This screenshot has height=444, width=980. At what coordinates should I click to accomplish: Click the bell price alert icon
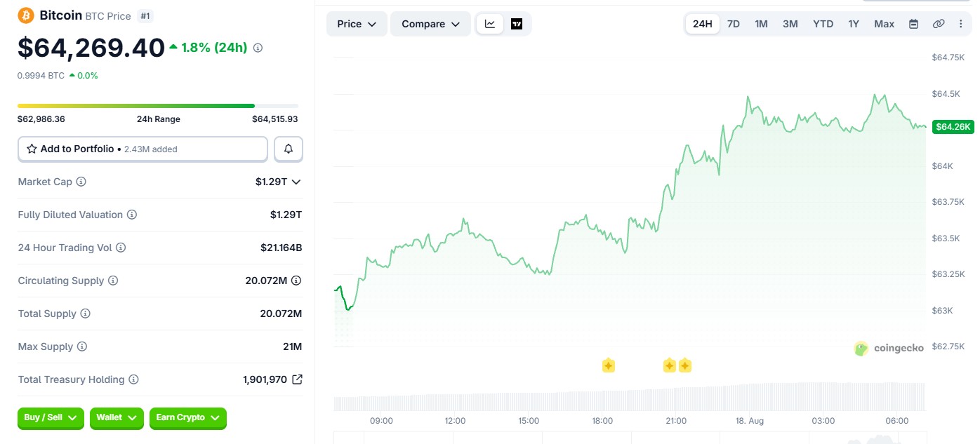[289, 149]
